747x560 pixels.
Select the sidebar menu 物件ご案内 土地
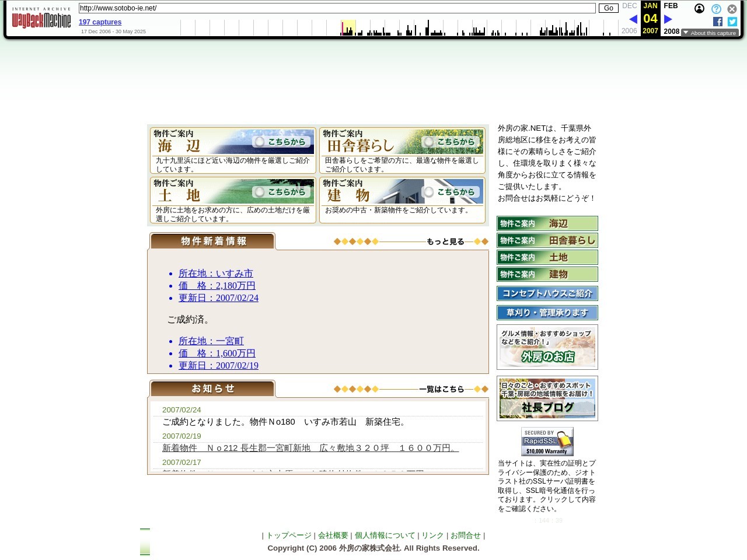[547, 257]
